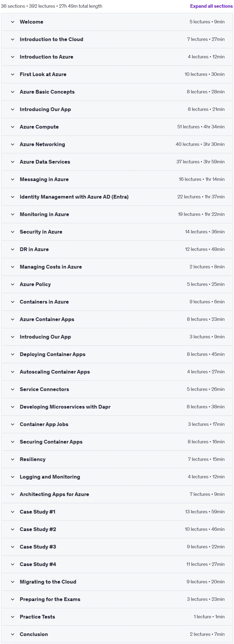This screenshot has height=644, width=234.
Task: Open Managing Costs in Azure section
Action: (117, 267)
